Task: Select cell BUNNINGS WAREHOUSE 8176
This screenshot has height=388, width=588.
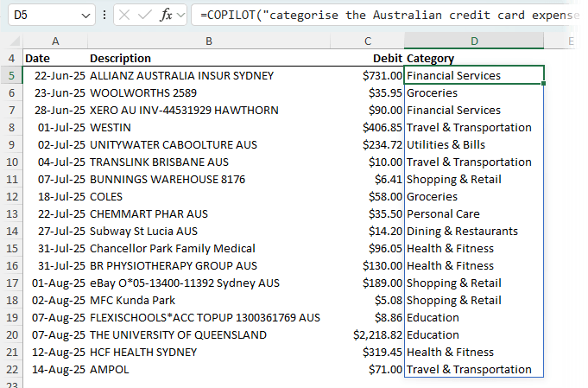Action: [x=209, y=180]
